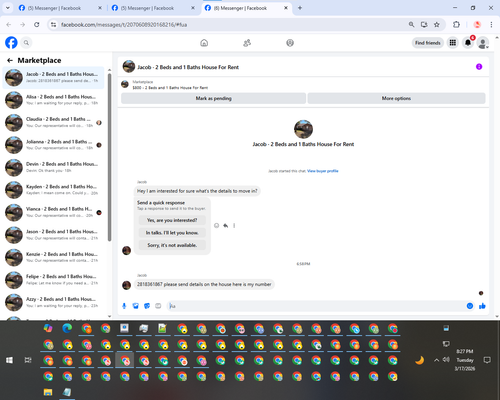The height and width of the screenshot is (400, 500).
Task: Open the browser extensions puzzle icon
Action: coord(456,24)
